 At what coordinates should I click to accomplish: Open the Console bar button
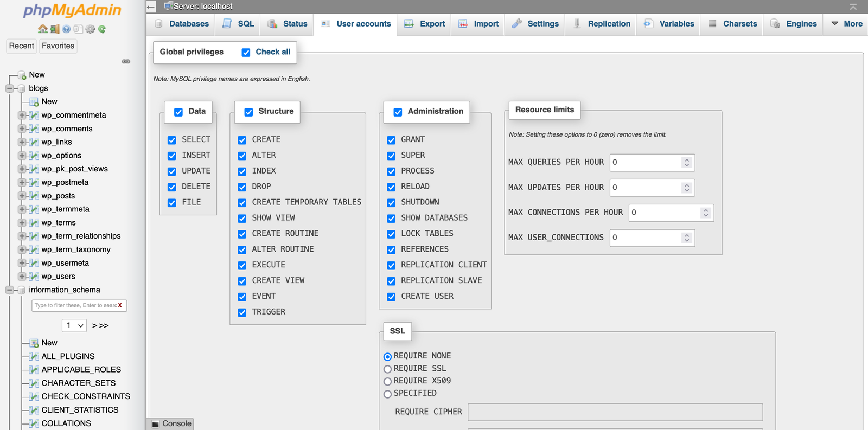(x=171, y=423)
